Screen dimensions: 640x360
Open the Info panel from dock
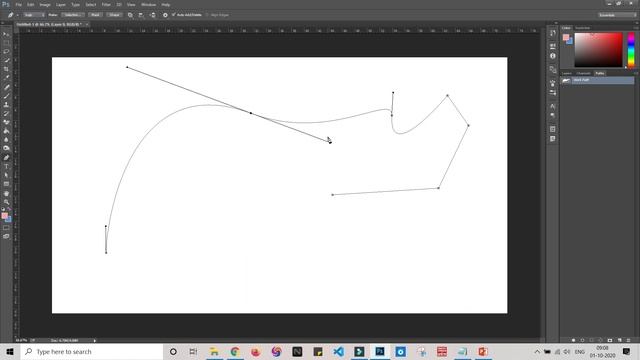(x=553, y=56)
